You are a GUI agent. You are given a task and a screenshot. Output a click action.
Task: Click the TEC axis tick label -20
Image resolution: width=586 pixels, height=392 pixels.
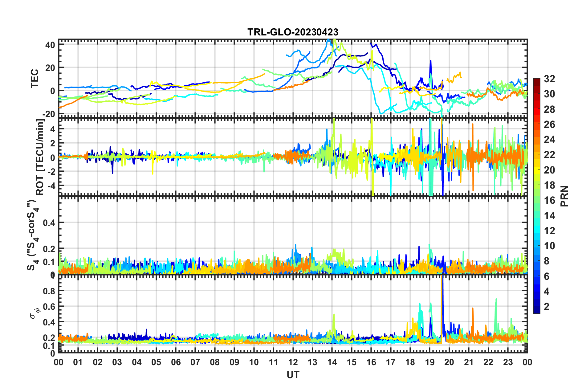[x=49, y=114]
